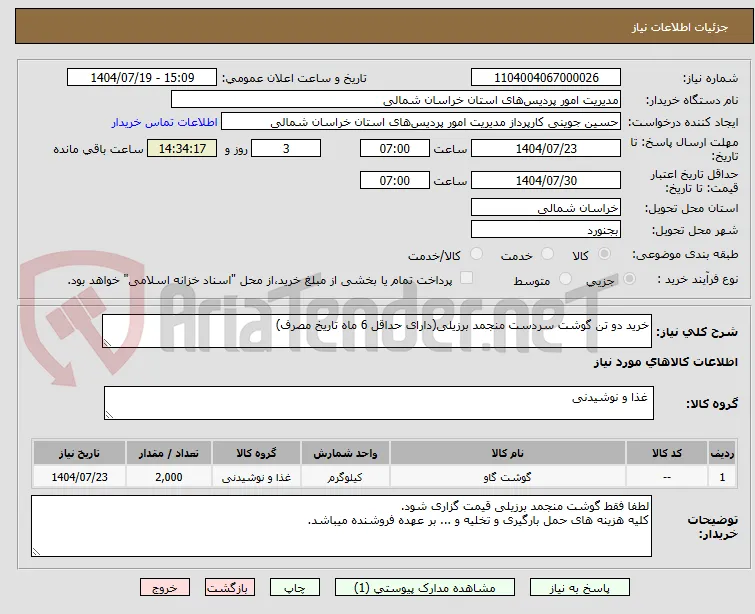755x614 pixels.
Task: Select the کالا/خدمت radio option
Action: [476, 254]
